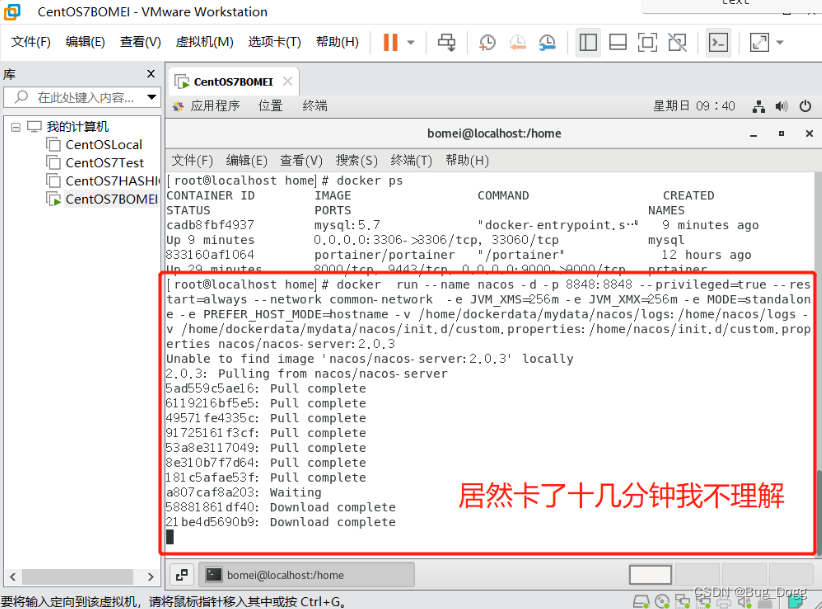Click the clock 星期日 09:40

click(694, 106)
